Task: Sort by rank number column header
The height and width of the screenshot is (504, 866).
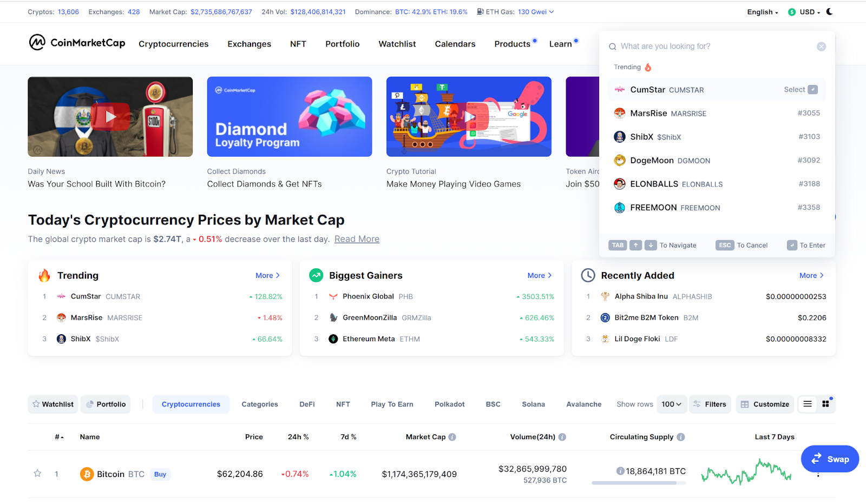Action: [59, 437]
